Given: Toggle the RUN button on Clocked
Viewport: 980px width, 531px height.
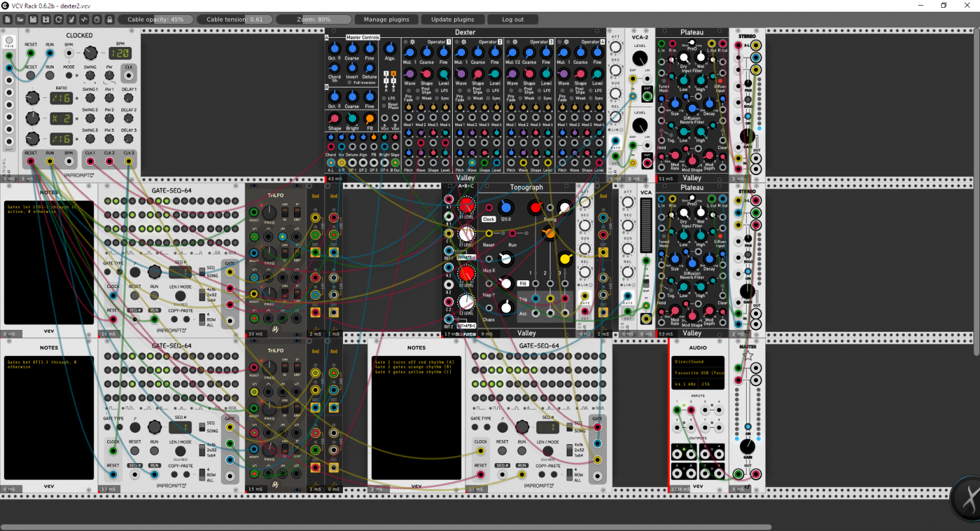Looking at the screenshot, I should click(50, 75).
